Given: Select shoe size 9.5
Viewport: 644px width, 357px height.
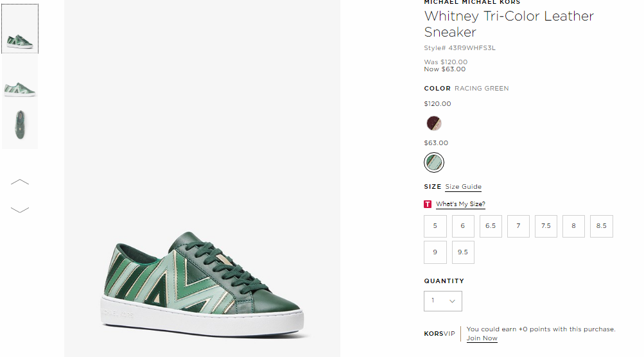Looking at the screenshot, I should 463,252.
